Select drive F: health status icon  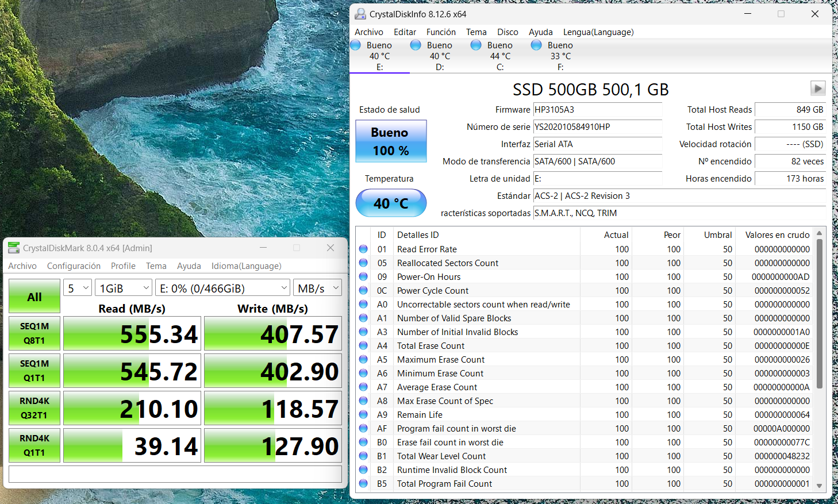point(536,45)
